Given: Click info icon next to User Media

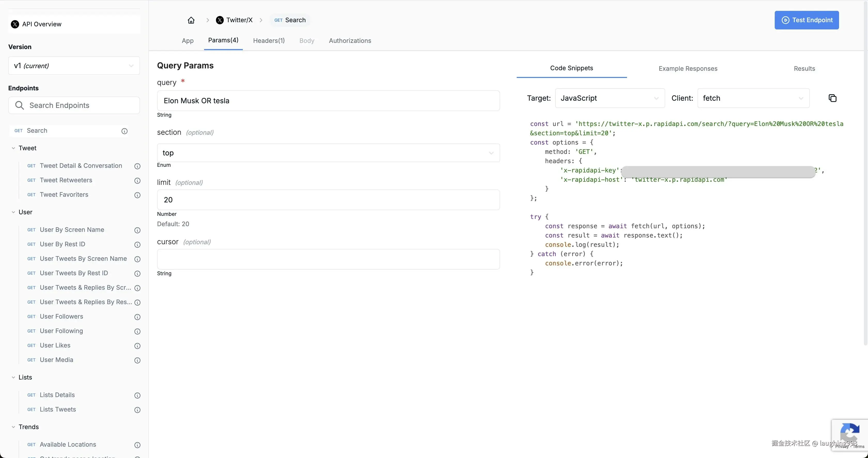Looking at the screenshot, I should coord(137,360).
